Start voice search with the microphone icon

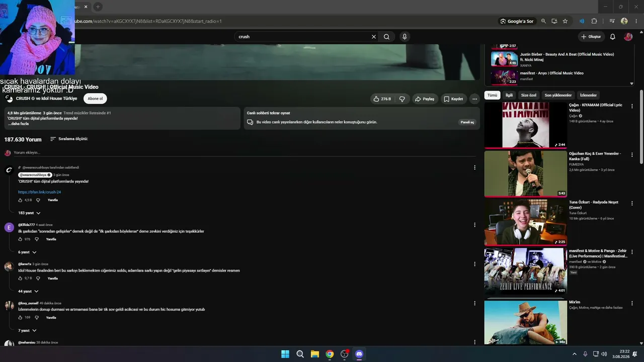click(405, 37)
